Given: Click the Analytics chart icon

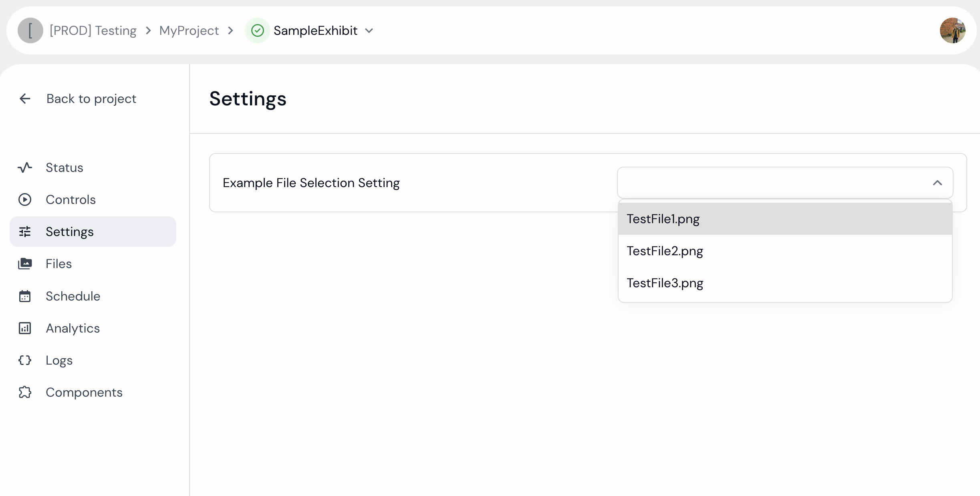Looking at the screenshot, I should click(x=25, y=328).
